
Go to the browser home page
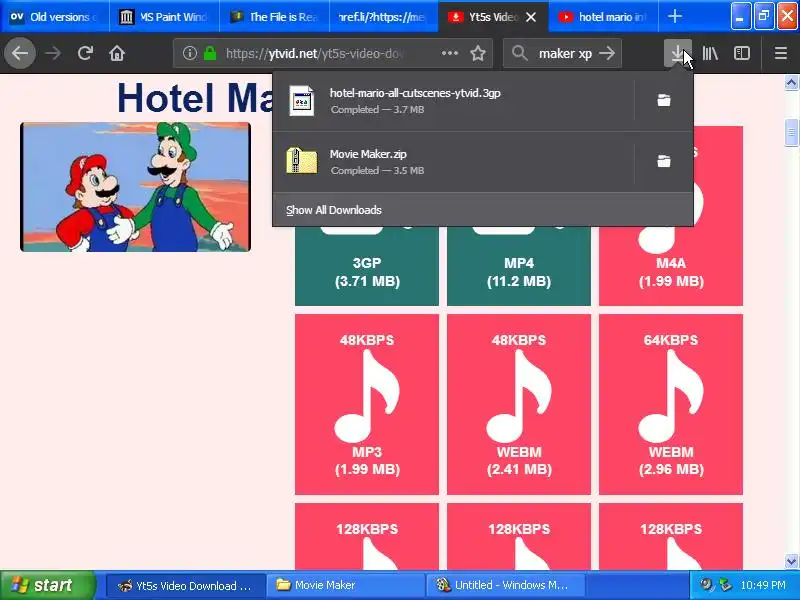tap(117, 53)
